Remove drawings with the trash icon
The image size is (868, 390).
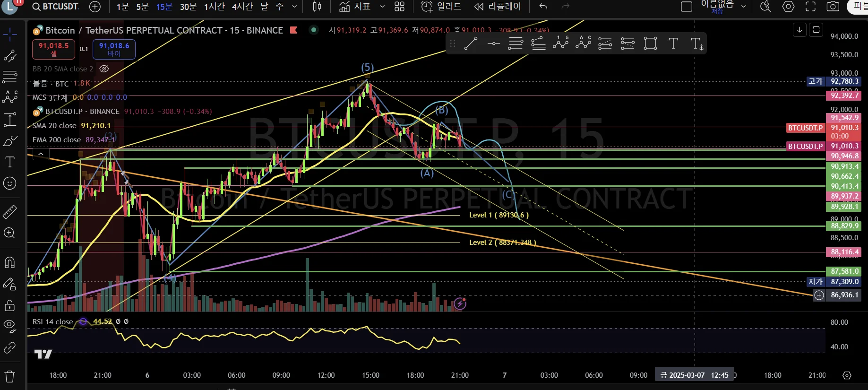[10, 377]
